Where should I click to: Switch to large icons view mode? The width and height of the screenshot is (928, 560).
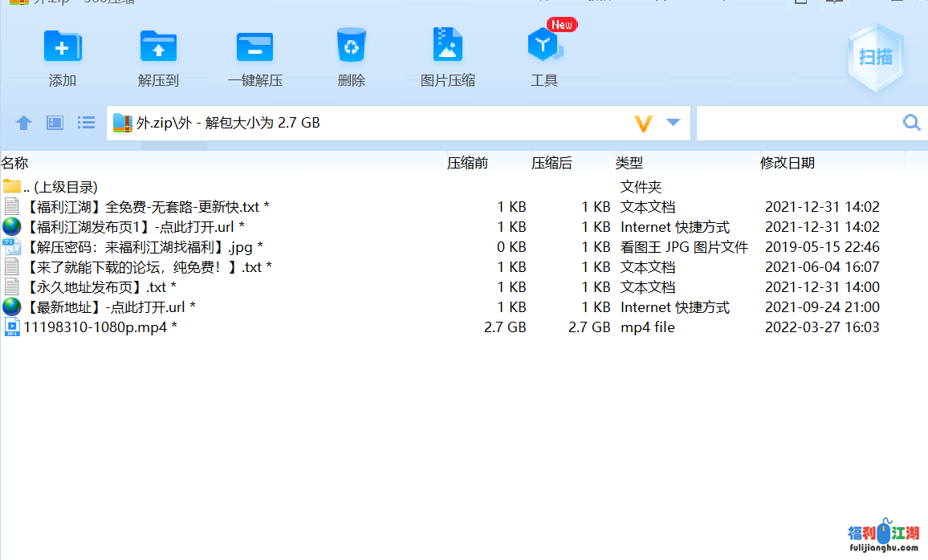[54, 122]
